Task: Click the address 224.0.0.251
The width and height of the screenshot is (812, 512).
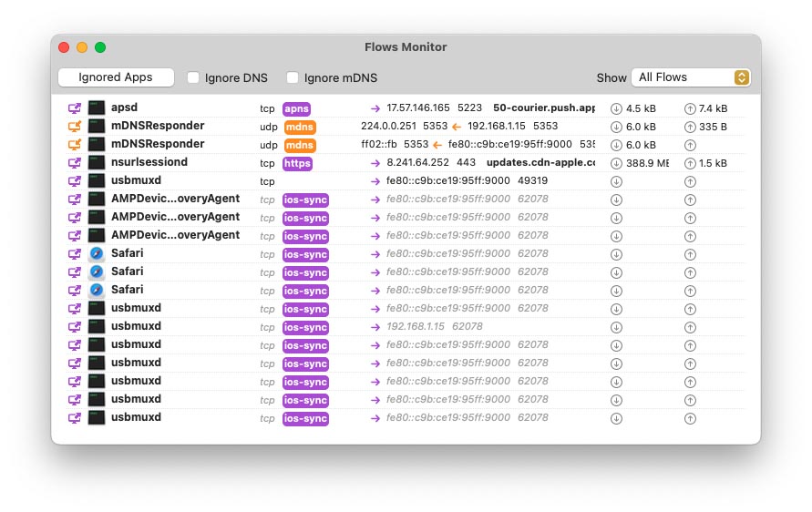Action: tap(388, 126)
